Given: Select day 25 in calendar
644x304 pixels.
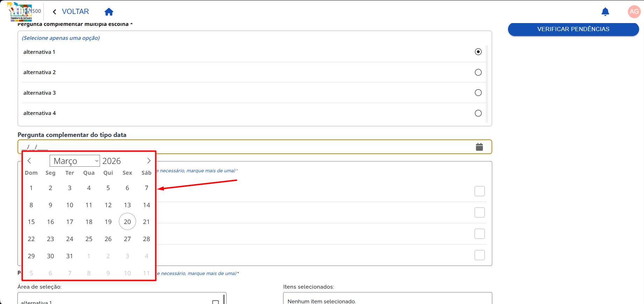Looking at the screenshot, I should coord(89,239).
